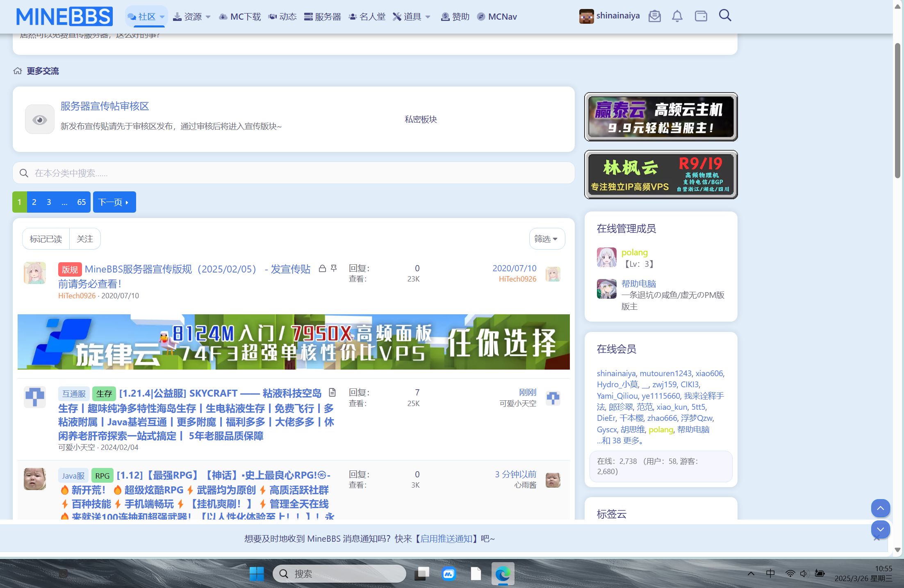
Task: Open Windows Start menu
Action: pos(257,574)
